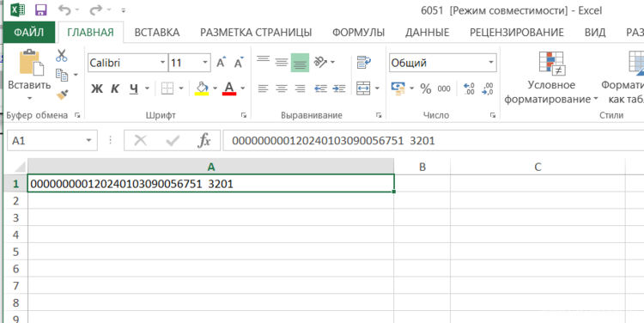Apply the red font color A
The height and width of the screenshot is (323, 644).
tap(229, 88)
